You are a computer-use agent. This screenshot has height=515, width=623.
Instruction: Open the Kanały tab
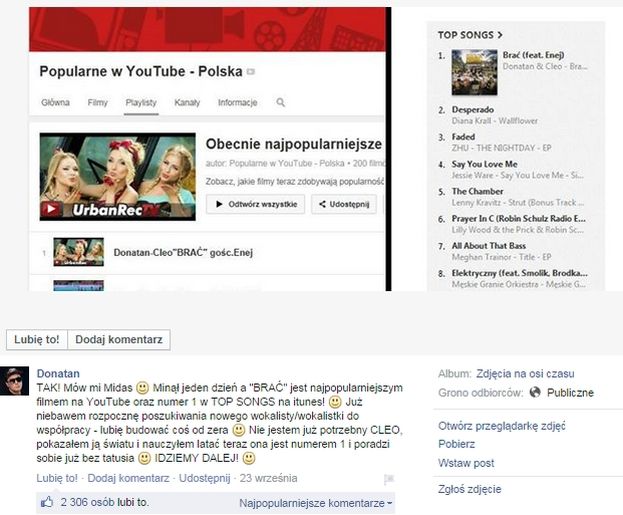pyautogui.click(x=187, y=103)
